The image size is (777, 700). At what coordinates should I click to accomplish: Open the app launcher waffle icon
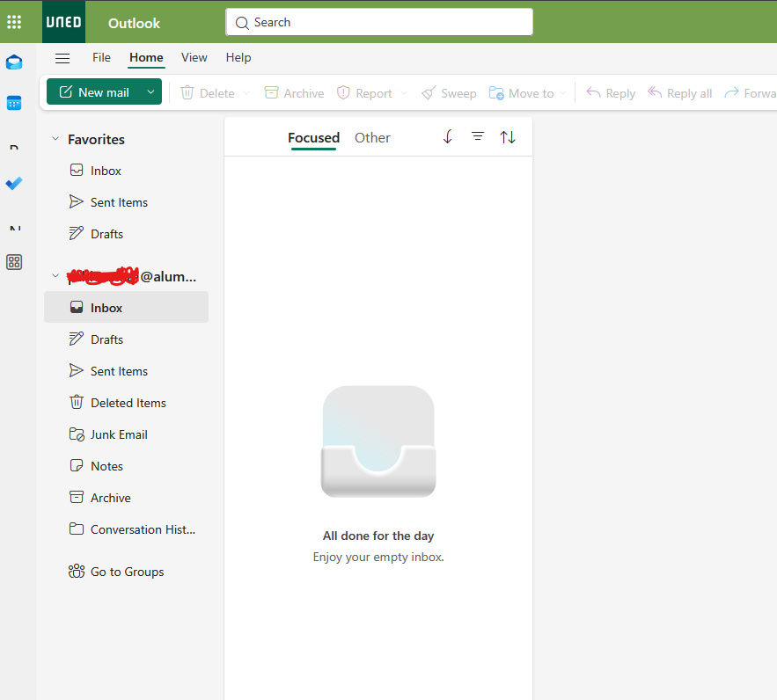(x=14, y=22)
